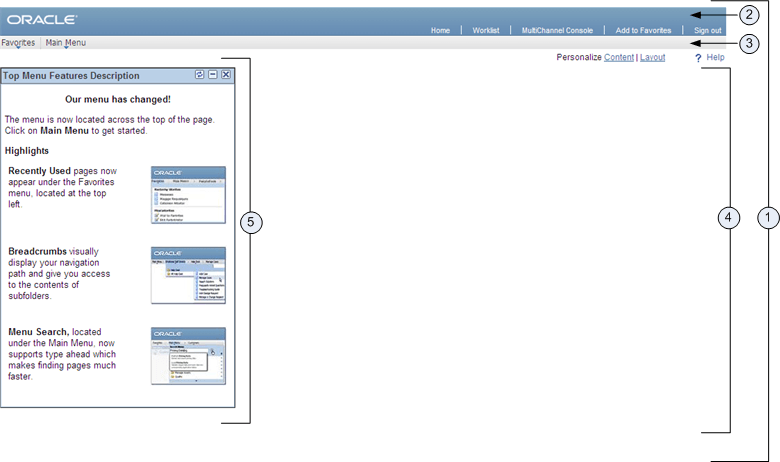Open the Main Menu dropdown

coord(66,43)
